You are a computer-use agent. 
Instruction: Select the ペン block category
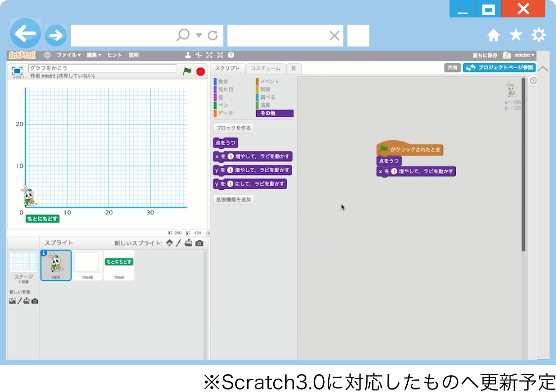tap(223, 105)
